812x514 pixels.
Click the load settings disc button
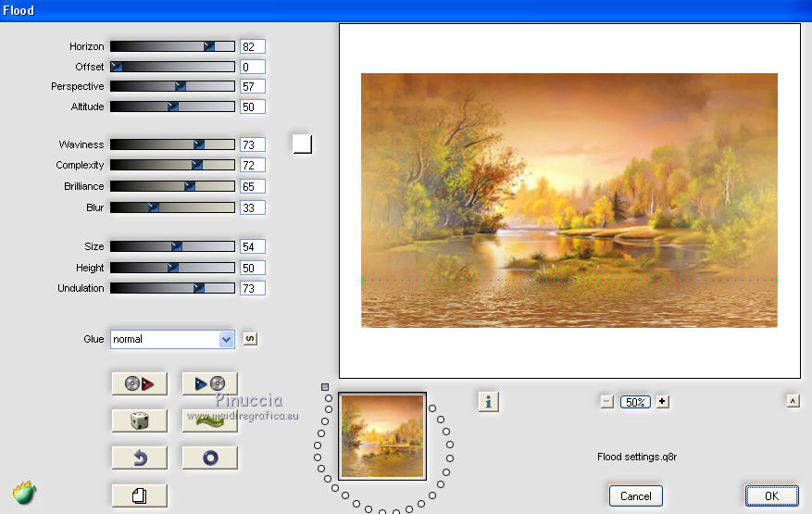pyautogui.click(x=139, y=384)
